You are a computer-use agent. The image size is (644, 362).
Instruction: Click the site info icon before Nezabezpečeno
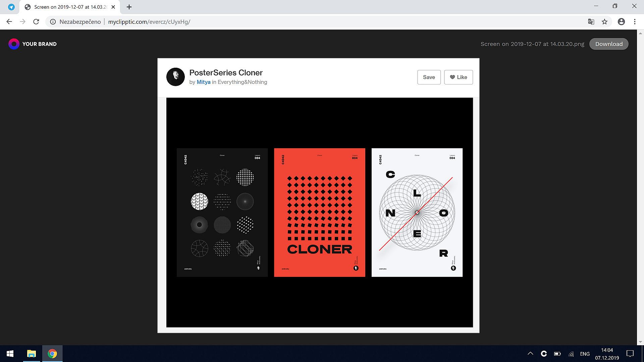pyautogui.click(x=53, y=22)
